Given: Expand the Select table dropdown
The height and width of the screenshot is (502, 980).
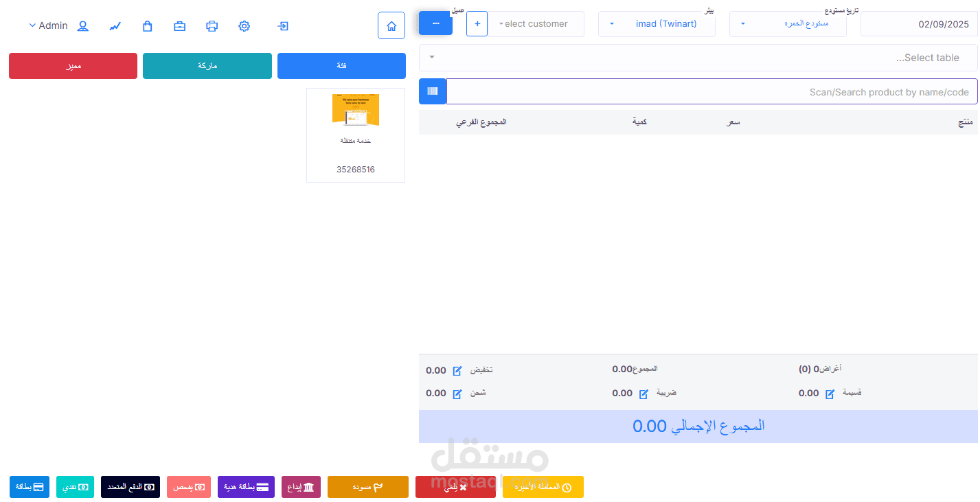Looking at the screenshot, I should (x=698, y=58).
